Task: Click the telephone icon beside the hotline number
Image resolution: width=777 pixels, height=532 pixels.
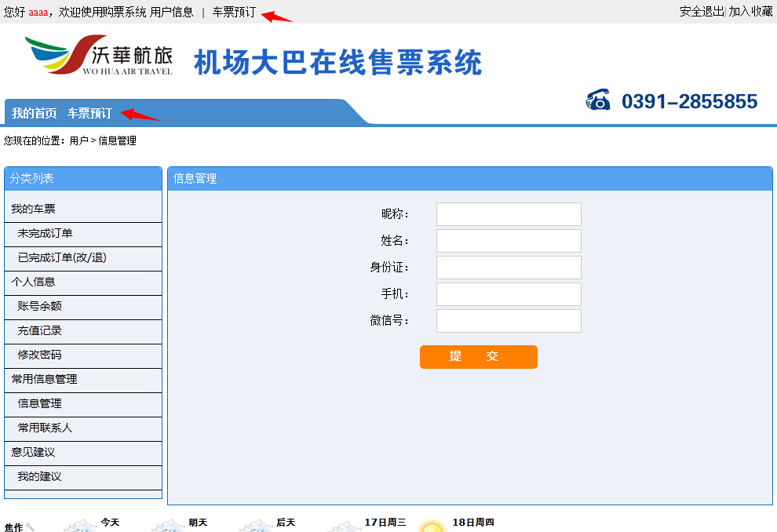Action: point(598,100)
